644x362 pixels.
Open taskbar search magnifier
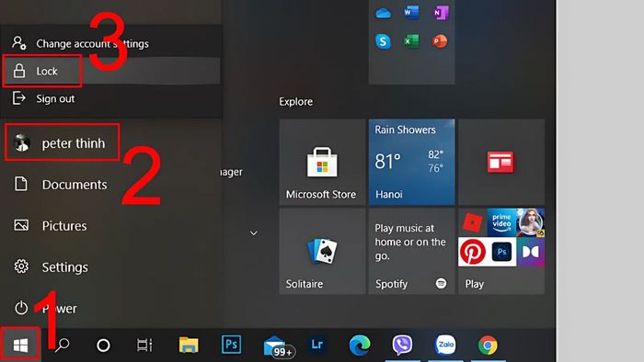pyautogui.click(x=62, y=345)
